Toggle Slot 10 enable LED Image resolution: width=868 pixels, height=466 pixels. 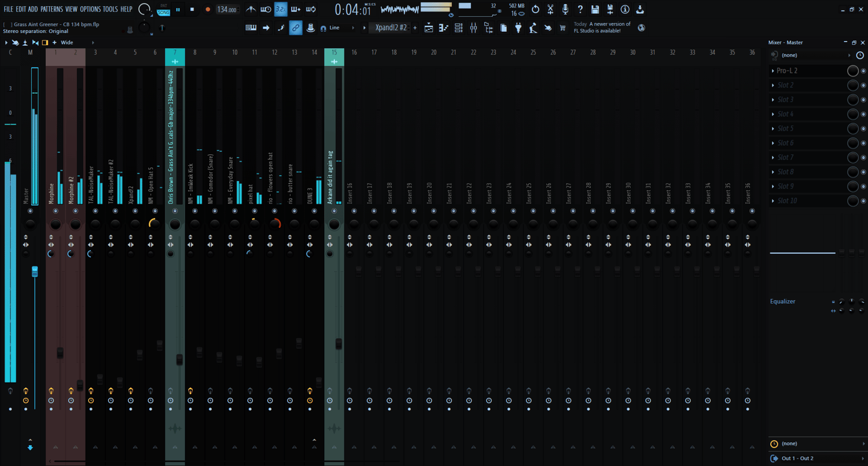tap(863, 201)
